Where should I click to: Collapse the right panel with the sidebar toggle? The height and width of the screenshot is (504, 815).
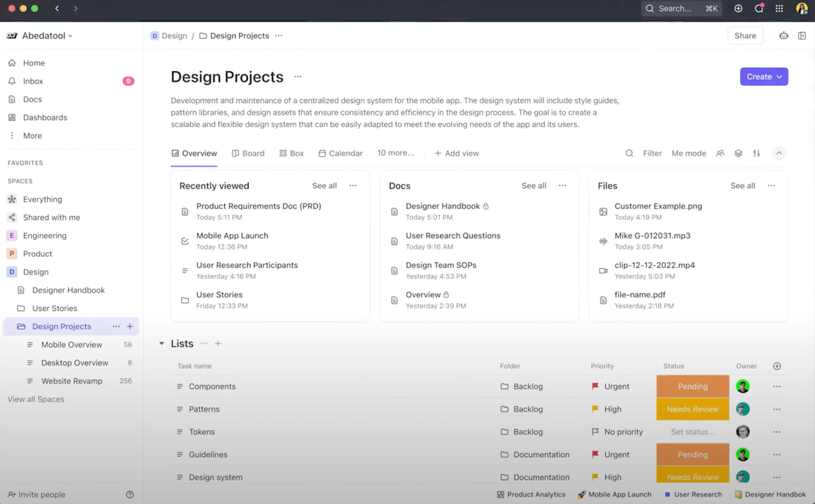click(802, 35)
